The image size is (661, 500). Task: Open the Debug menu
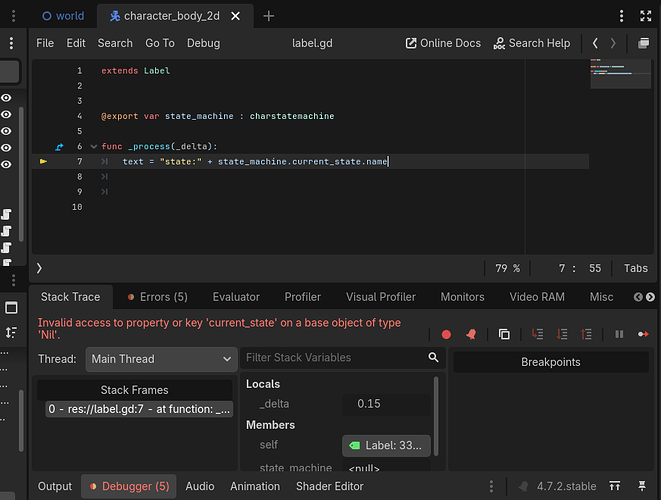pos(204,43)
